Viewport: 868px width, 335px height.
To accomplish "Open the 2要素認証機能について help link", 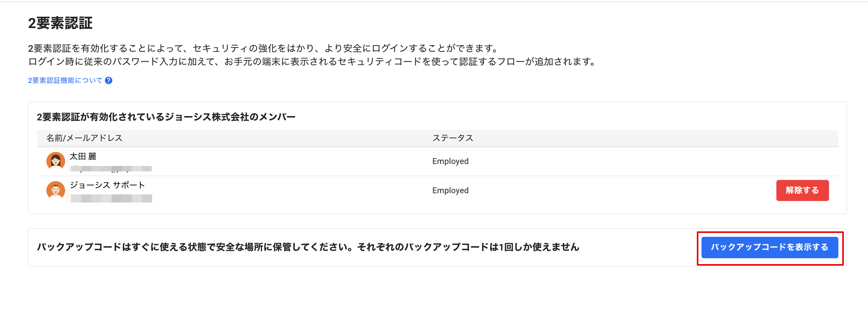I will pos(65,81).
